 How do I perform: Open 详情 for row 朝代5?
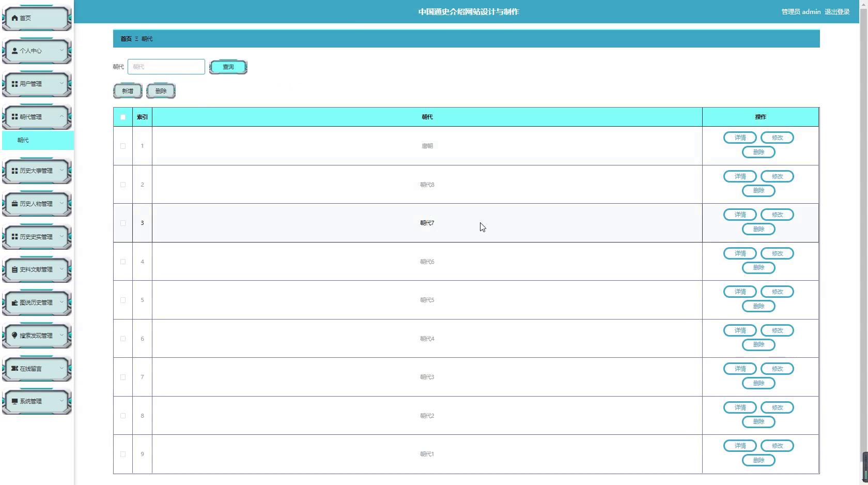point(740,292)
